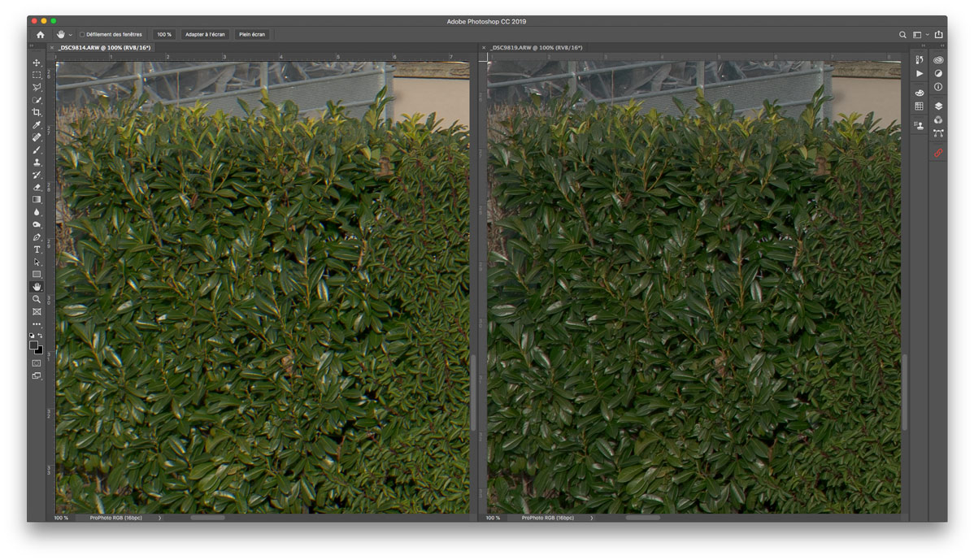Pick the Clone Stamp tool
974x560 pixels.
[x=37, y=163]
